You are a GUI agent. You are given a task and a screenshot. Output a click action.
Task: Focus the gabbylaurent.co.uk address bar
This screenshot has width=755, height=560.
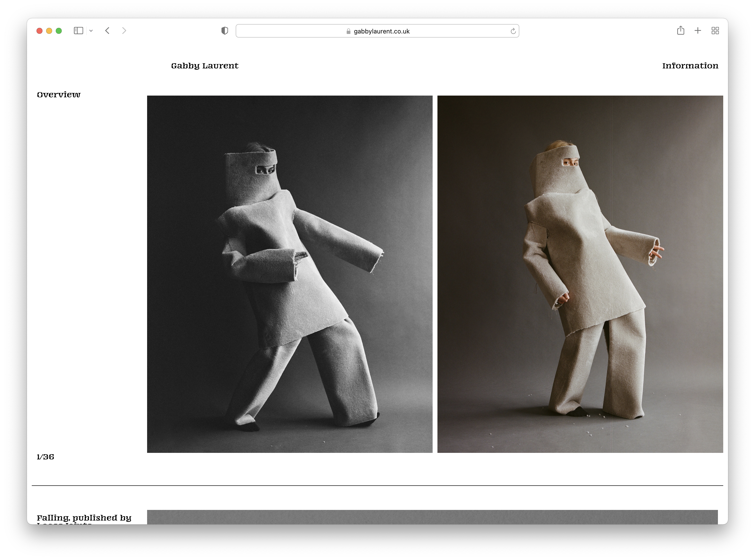377,31
